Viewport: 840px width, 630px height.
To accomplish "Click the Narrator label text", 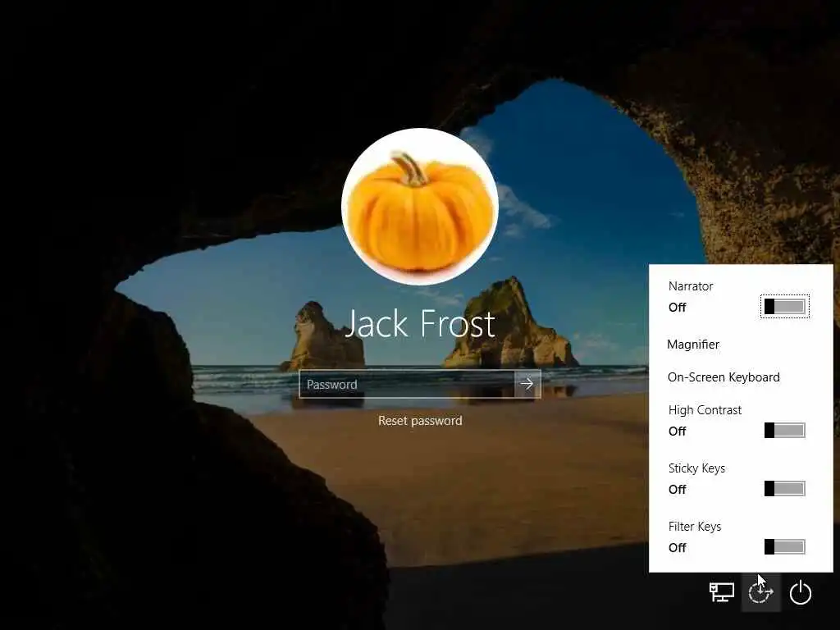I will click(691, 286).
